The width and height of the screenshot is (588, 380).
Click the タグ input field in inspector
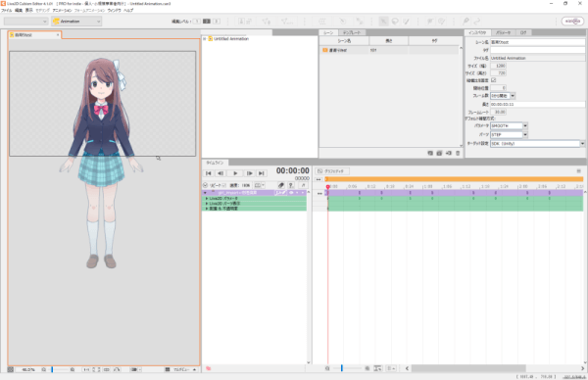point(537,50)
